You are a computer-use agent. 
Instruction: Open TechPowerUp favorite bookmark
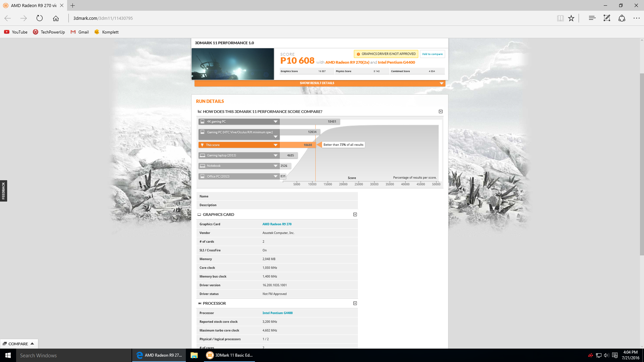[49, 32]
